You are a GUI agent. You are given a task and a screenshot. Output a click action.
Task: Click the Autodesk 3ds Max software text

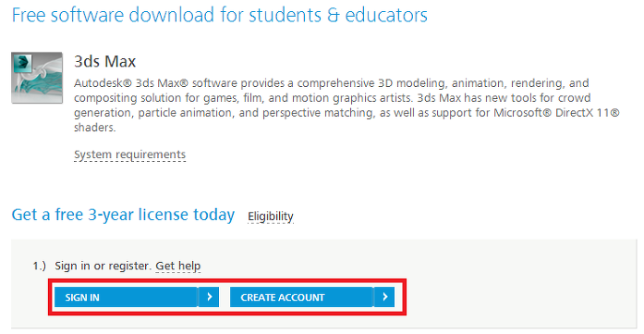[155, 83]
